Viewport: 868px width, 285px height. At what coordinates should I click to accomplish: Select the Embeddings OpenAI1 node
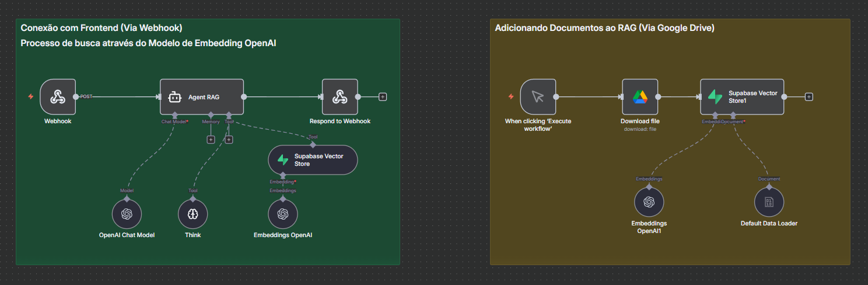(x=649, y=202)
